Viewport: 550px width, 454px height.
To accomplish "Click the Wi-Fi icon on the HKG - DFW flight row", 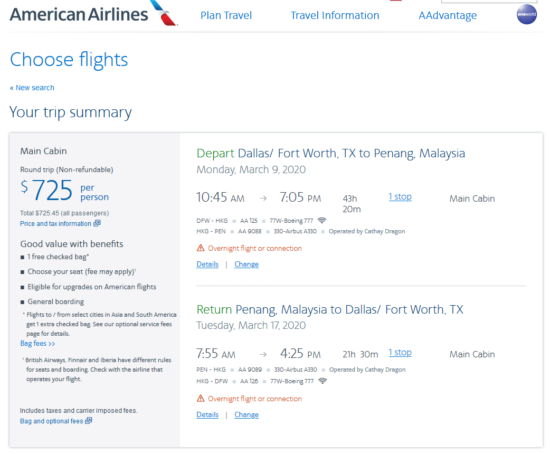I will point(322,381).
